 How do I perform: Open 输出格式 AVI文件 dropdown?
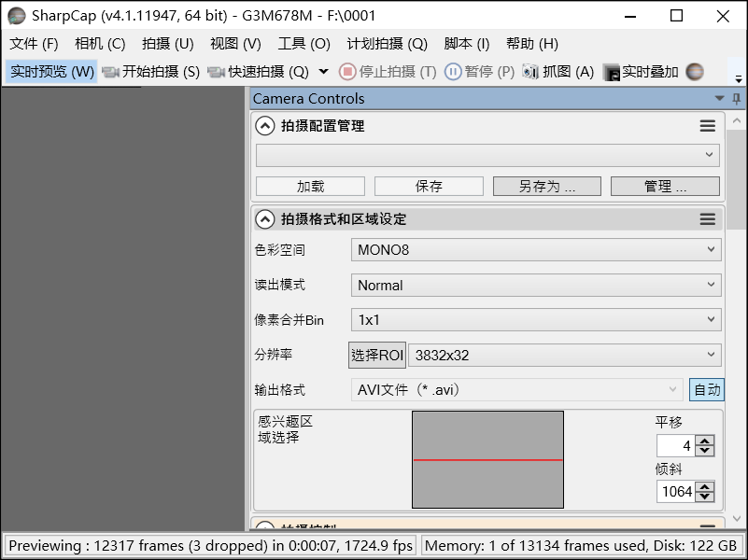point(517,390)
